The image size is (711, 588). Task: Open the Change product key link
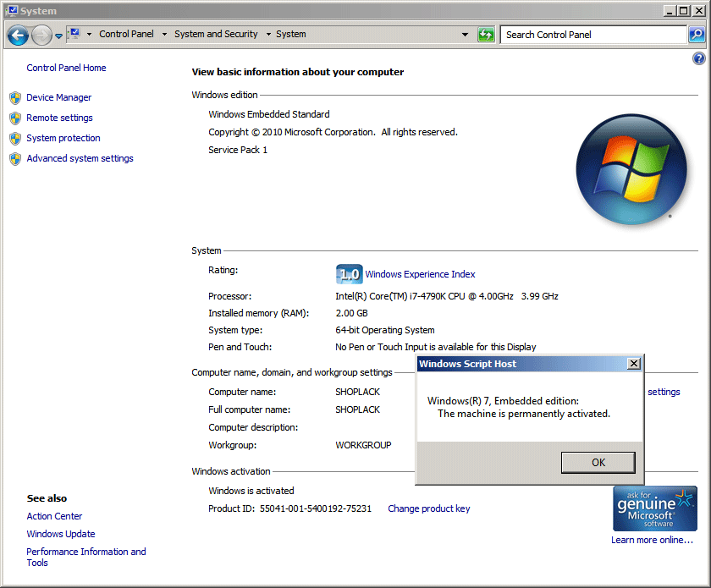tap(428, 508)
